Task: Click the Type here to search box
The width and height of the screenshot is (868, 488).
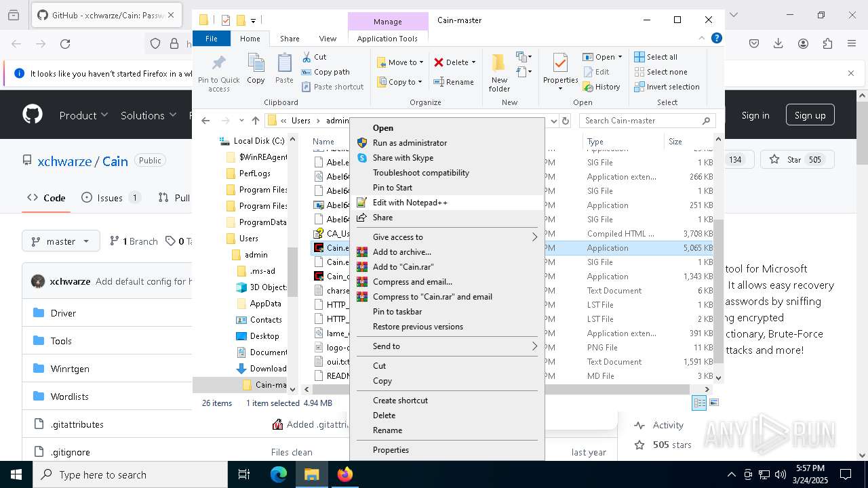Action: click(x=130, y=474)
